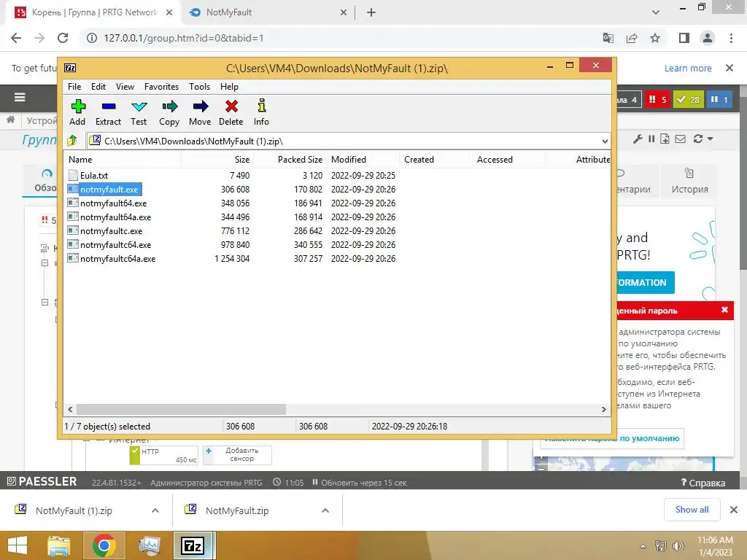The image size is (747, 560).
Task: Open the Chrome profile avatar
Action: coord(708,38)
